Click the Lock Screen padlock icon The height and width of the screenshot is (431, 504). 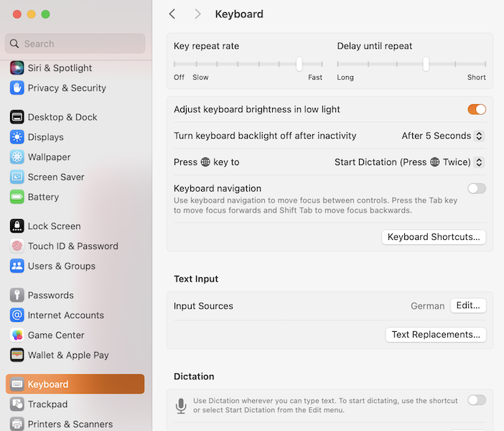pos(17,226)
